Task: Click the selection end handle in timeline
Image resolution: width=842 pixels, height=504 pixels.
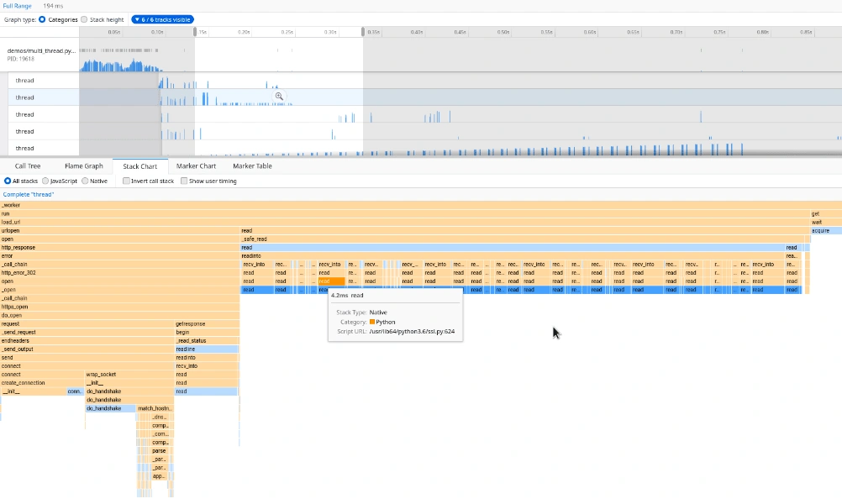Action: coord(363,32)
